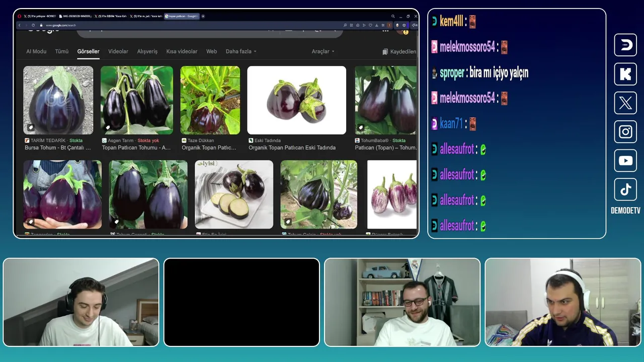Open the striped purple-white eggplants image
This screenshot has width=644, height=362.
click(392, 195)
